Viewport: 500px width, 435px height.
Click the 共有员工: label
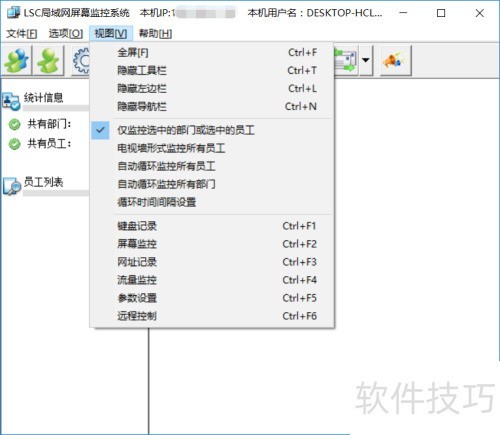49,144
